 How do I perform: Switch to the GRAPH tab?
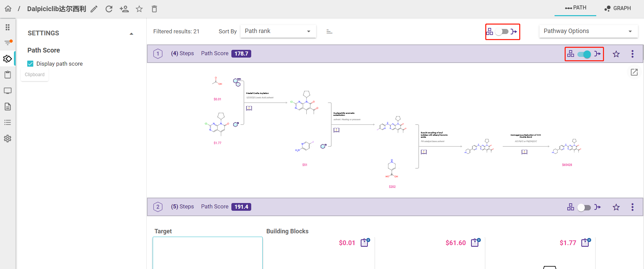tap(618, 8)
